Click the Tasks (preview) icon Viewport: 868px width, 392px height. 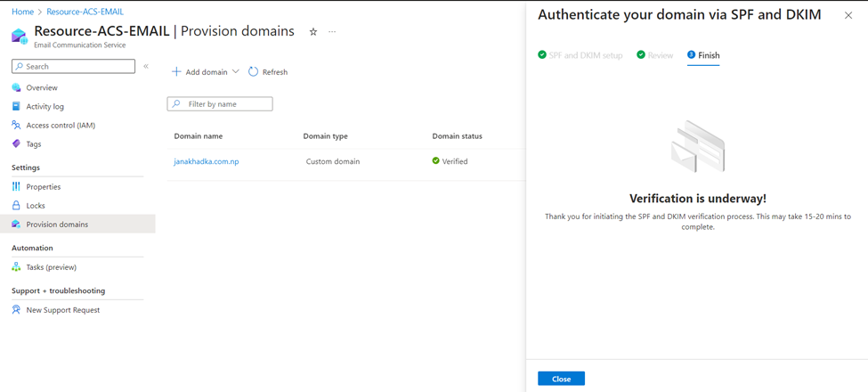(16, 267)
